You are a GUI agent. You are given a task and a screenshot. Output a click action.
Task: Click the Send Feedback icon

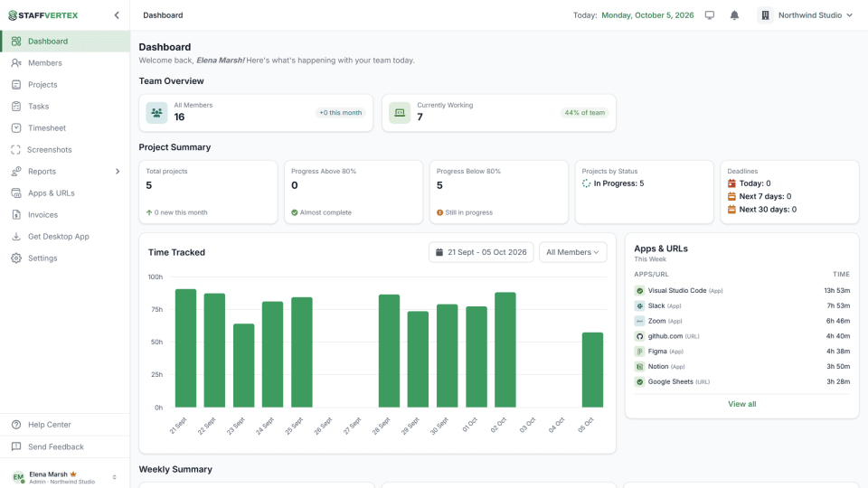click(x=16, y=446)
